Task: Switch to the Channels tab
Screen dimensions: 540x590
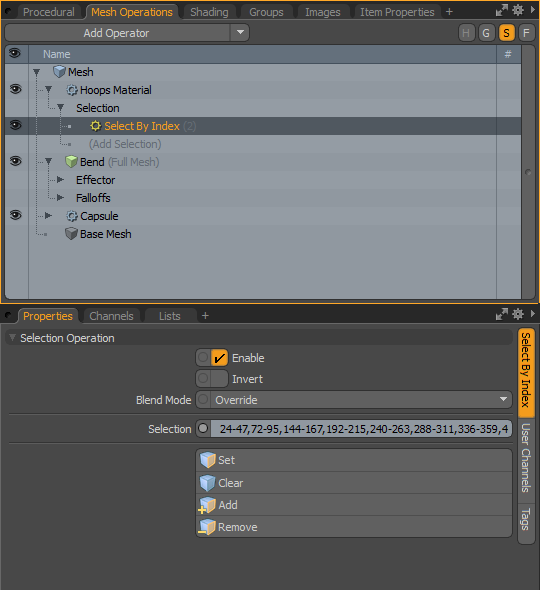Action: (111, 316)
